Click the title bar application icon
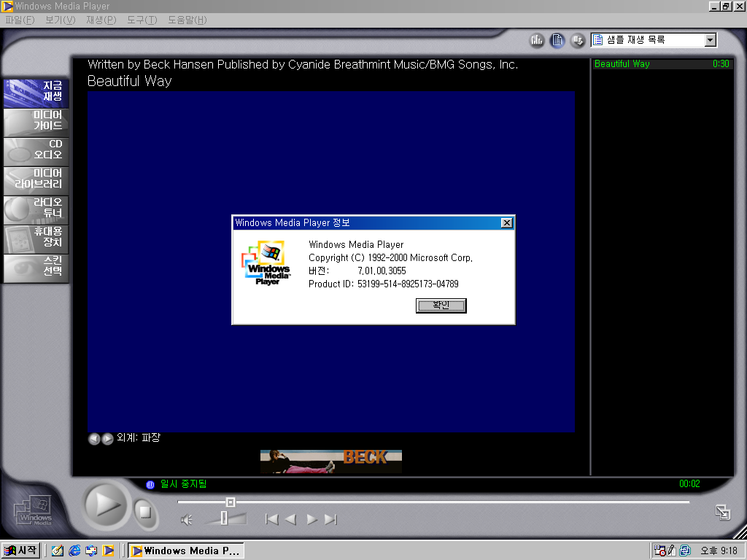Image resolution: width=747 pixels, height=560 pixels. (x=7, y=6)
